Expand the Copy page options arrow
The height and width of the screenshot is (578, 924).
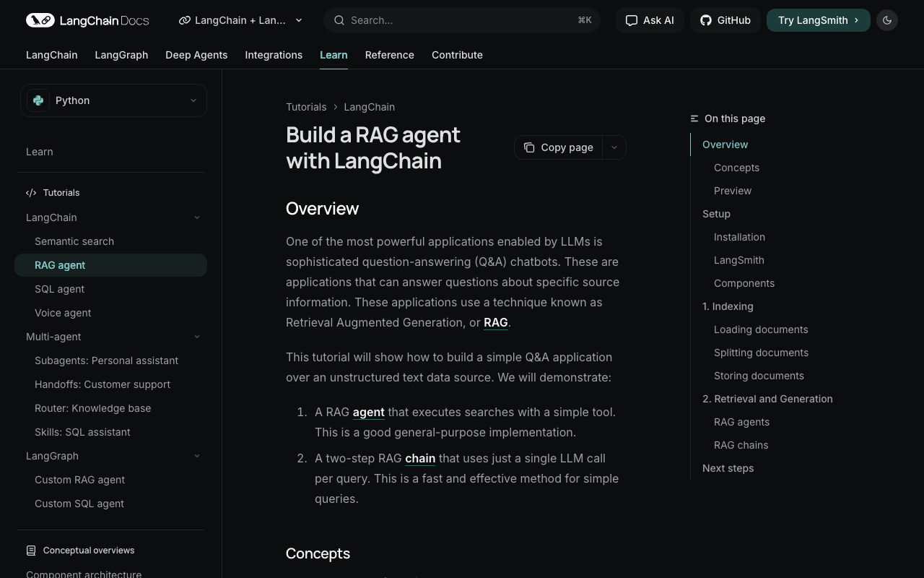[614, 147]
